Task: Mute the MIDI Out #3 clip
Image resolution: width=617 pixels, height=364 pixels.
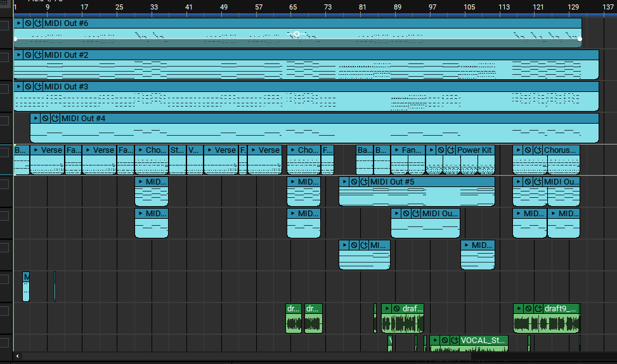Action: (x=28, y=87)
